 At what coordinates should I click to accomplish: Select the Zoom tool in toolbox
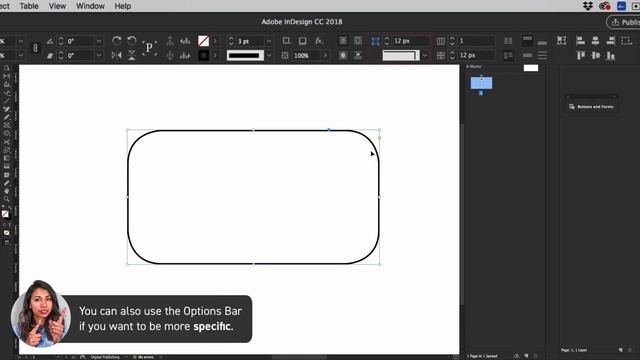(x=7, y=199)
